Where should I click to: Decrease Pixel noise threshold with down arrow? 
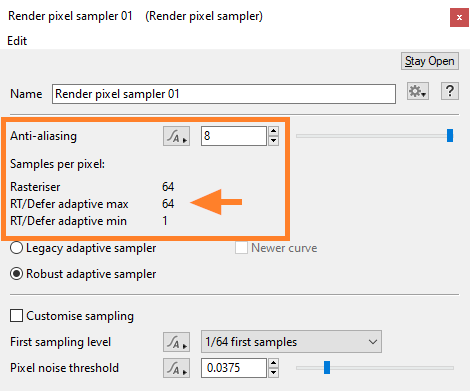click(274, 373)
